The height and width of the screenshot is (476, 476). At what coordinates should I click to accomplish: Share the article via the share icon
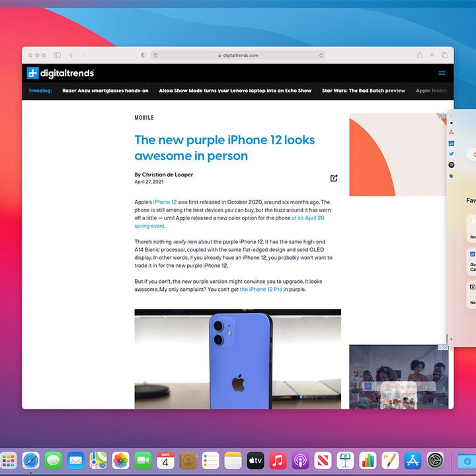tap(334, 178)
